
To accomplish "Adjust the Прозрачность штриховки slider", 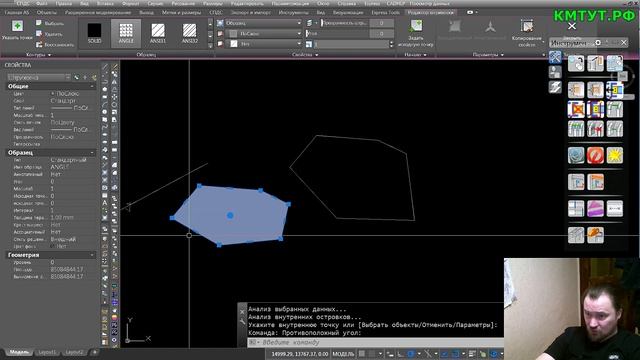I will click(344, 23).
